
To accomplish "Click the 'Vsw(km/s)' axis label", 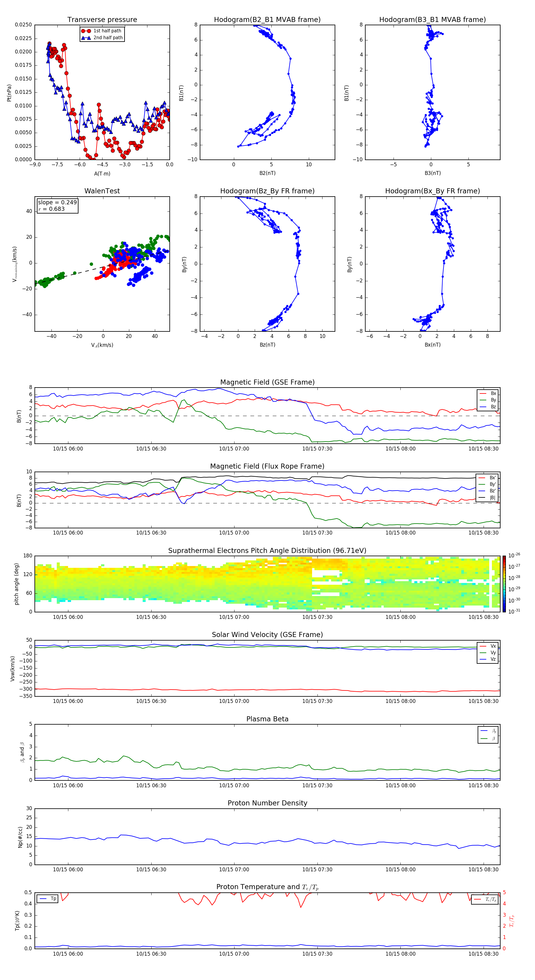I will click(x=12, y=668).
